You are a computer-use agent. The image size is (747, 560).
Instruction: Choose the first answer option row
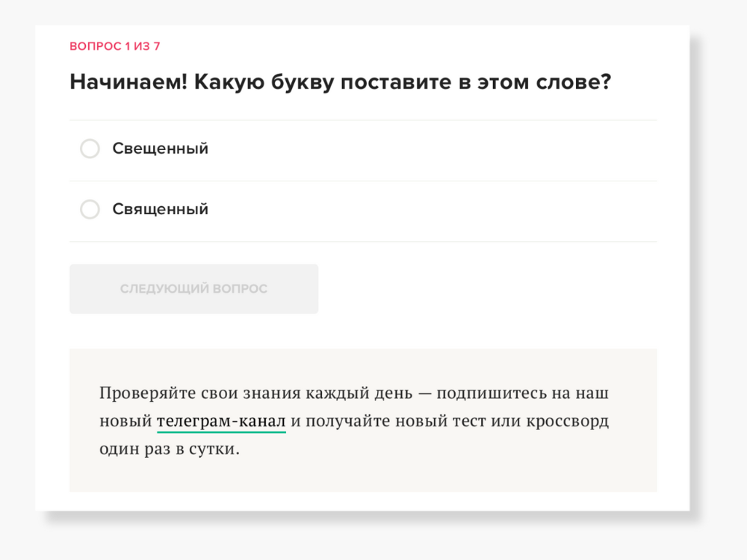[x=363, y=150]
